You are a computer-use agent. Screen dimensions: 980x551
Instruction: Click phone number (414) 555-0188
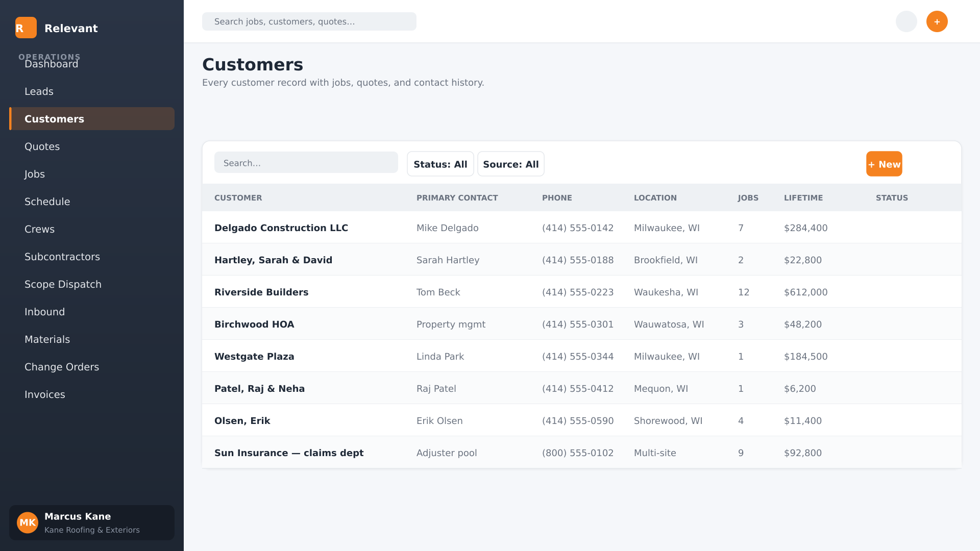(x=578, y=260)
